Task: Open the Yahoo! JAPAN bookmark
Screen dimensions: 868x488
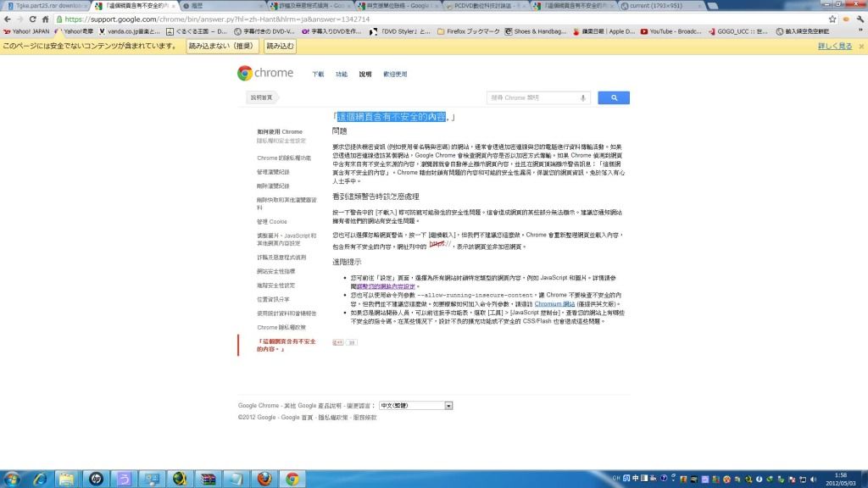Action: (x=26, y=31)
